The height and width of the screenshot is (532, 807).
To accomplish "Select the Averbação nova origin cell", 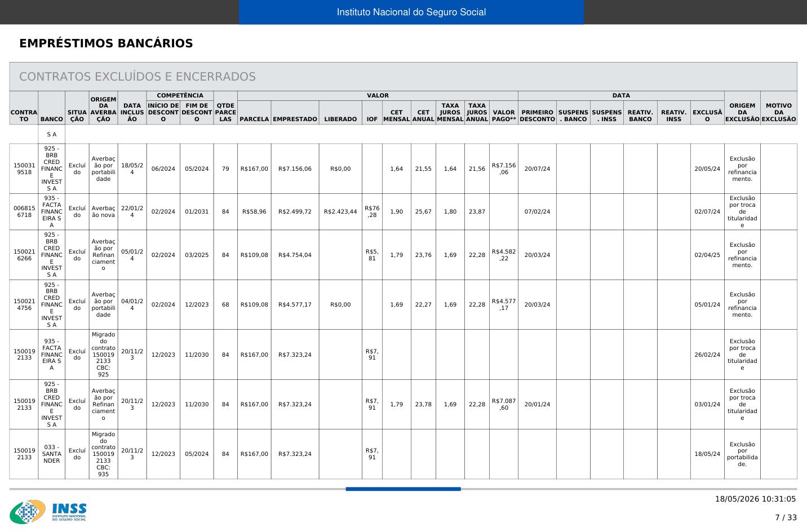I will pyautogui.click(x=104, y=211).
